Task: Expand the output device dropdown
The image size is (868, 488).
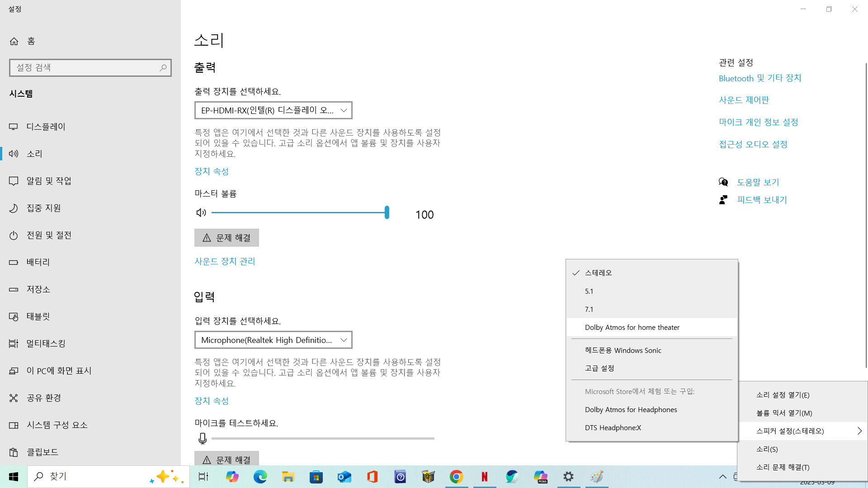Action: pos(273,110)
